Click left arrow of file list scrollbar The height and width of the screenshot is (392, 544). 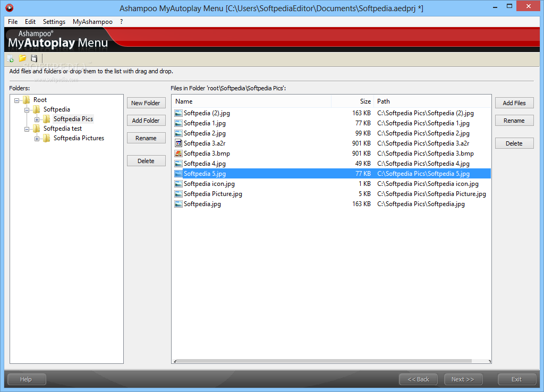click(175, 361)
